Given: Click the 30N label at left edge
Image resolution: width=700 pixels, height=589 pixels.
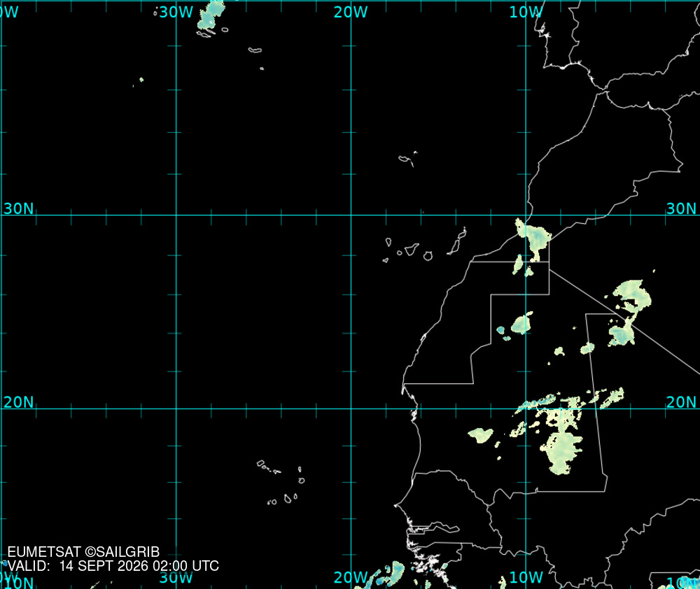Looking at the screenshot, I should pyautogui.click(x=18, y=208).
